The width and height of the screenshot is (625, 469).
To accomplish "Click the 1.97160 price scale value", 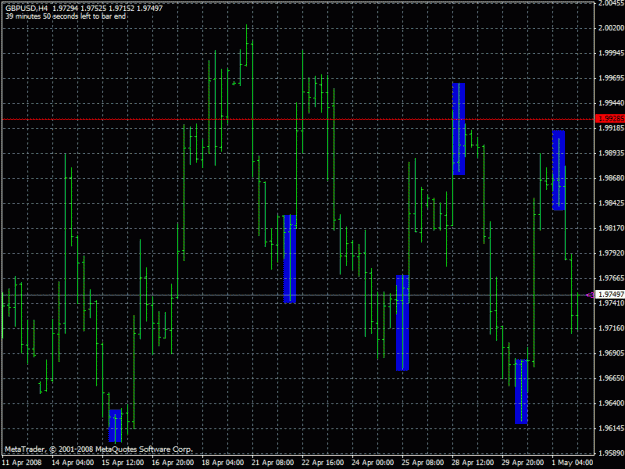I will pyautogui.click(x=611, y=328).
